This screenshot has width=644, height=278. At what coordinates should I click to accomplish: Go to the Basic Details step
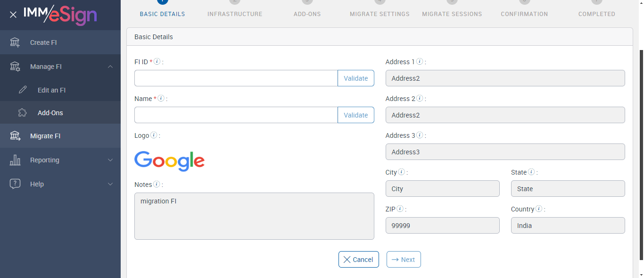click(163, 14)
